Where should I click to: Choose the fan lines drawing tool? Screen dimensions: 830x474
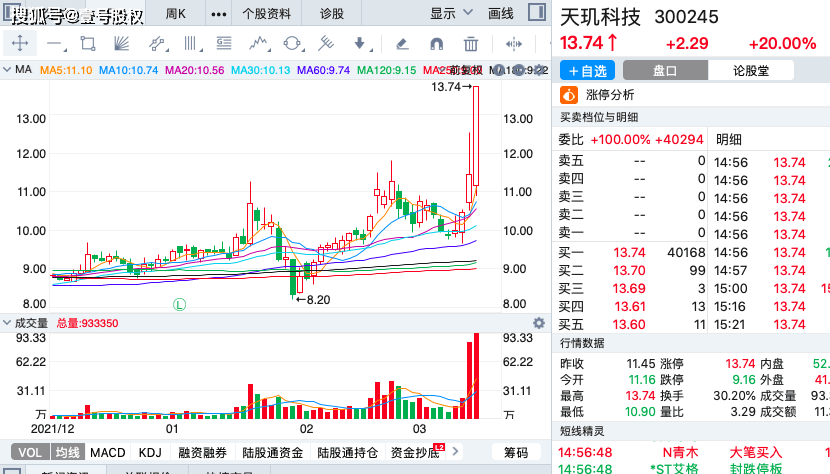click(121, 44)
